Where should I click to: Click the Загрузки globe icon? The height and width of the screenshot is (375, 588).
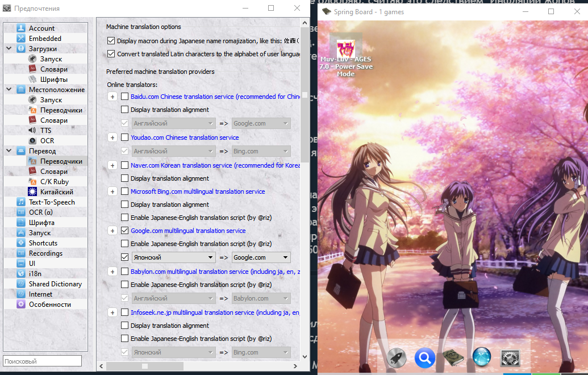[x=21, y=49]
